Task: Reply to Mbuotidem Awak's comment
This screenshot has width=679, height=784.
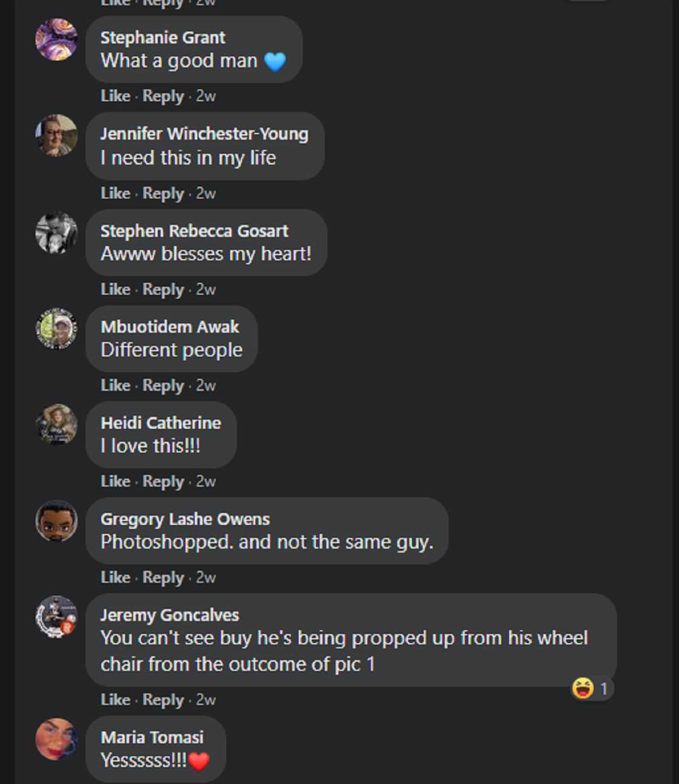Action: pyautogui.click(x=162, y=385)
